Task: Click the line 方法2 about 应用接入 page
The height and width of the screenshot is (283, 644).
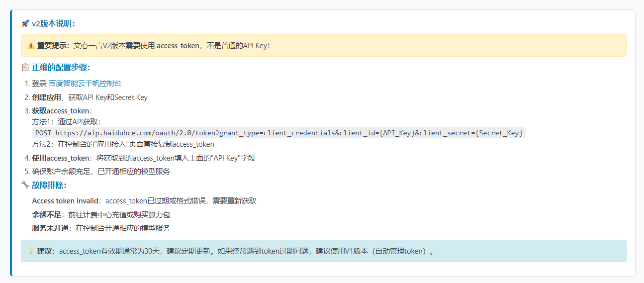Action: tap(123, 144)
